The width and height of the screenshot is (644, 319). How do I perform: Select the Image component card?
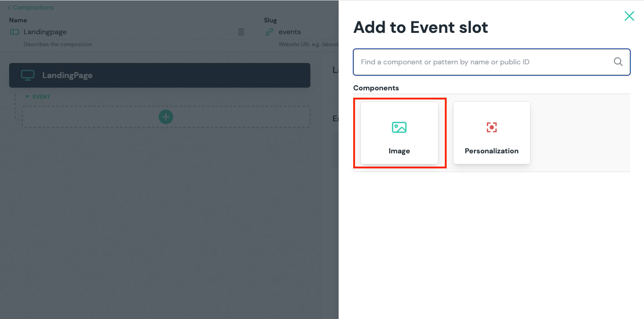click(399, 133)
